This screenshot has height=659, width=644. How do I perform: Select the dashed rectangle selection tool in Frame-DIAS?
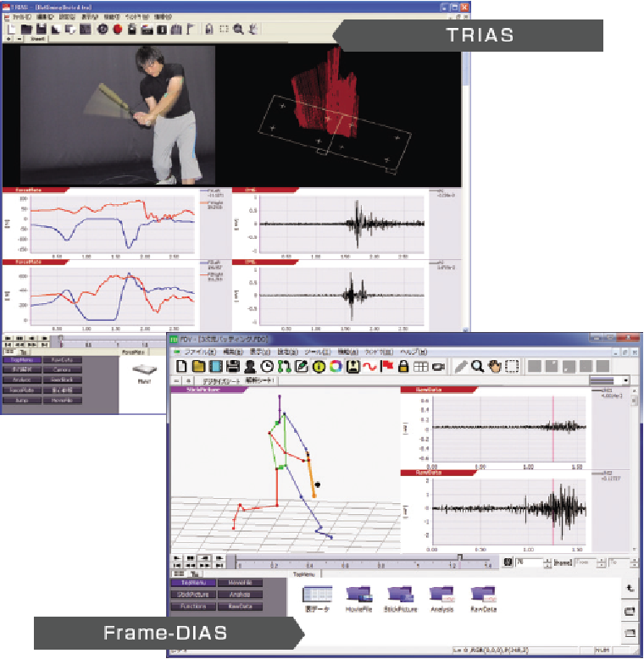513,367
